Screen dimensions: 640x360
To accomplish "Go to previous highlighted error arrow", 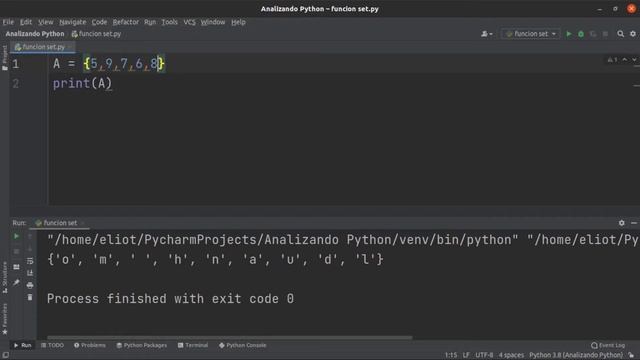I will pos(624,60).
